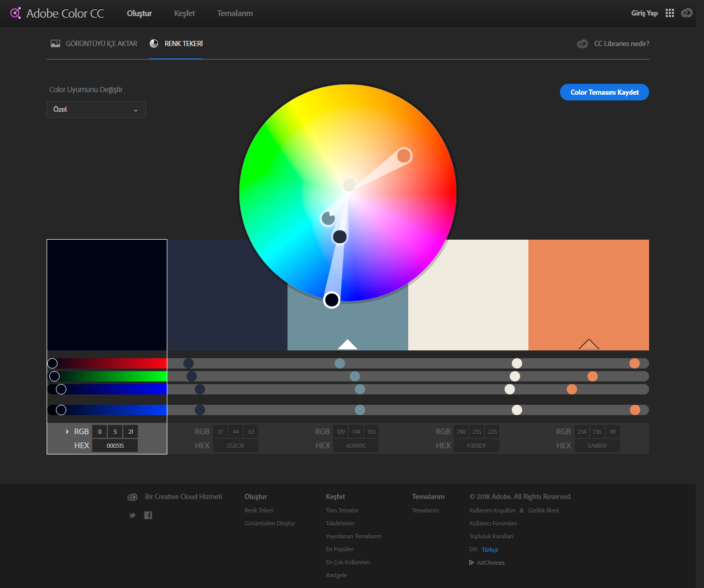
Task: Open footer Temalarım link under Temalarım heading
Action: (425, 510)
